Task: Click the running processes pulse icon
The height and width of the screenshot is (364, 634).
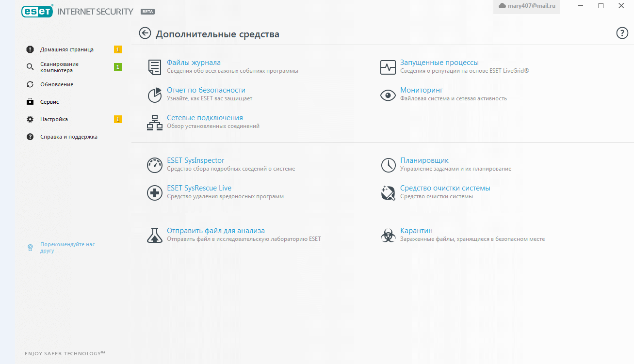Action: pyautogui.click(x=388, y=67)
